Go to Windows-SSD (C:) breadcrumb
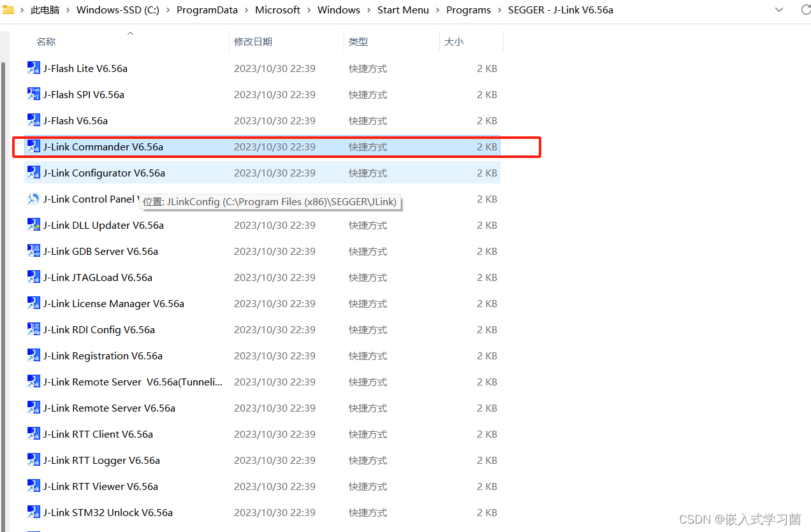The width and height of the screenshot is (811, 532). point(118,10)
